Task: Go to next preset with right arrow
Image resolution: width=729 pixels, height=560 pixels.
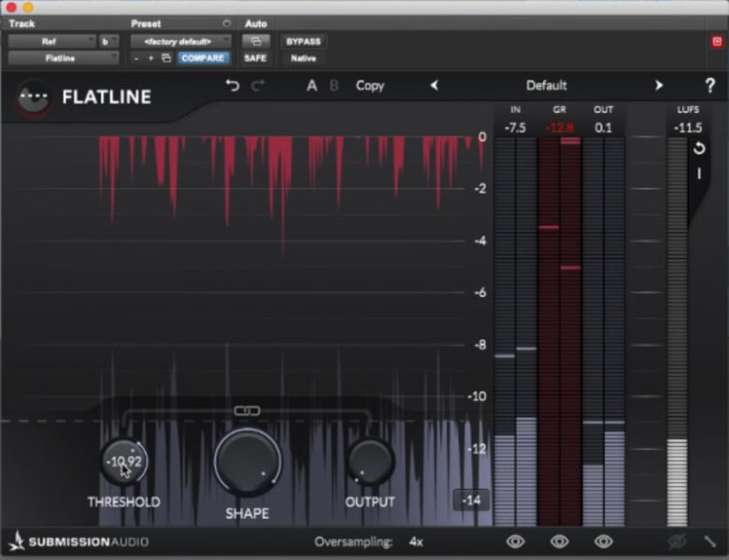Action: pyautogui.click(x=658, y=86)
